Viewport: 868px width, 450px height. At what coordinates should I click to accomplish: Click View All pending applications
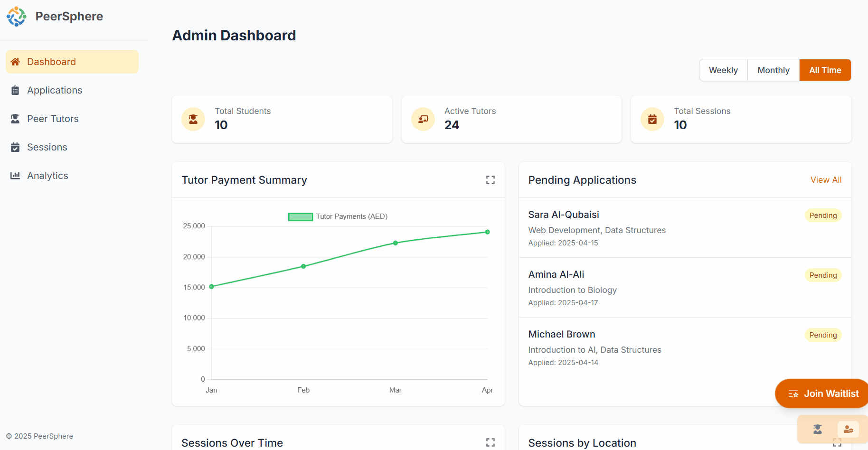825,180
